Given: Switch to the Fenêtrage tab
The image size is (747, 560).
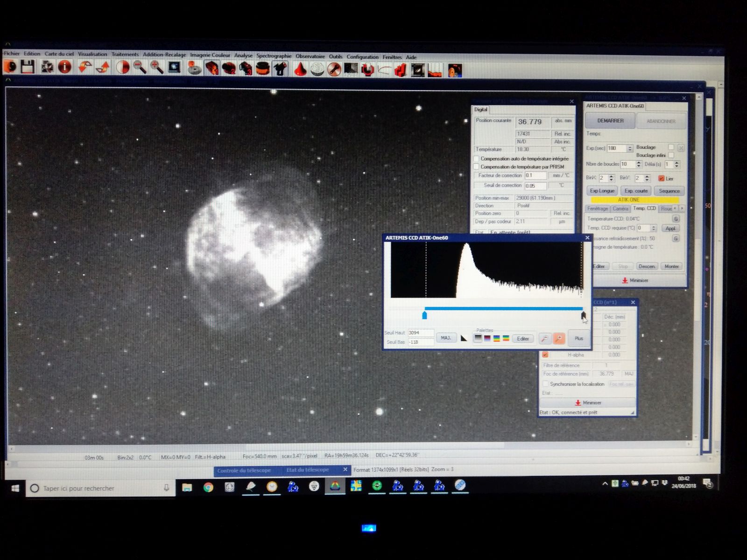Looking at the screenshot, I should (x=597, y=209).
